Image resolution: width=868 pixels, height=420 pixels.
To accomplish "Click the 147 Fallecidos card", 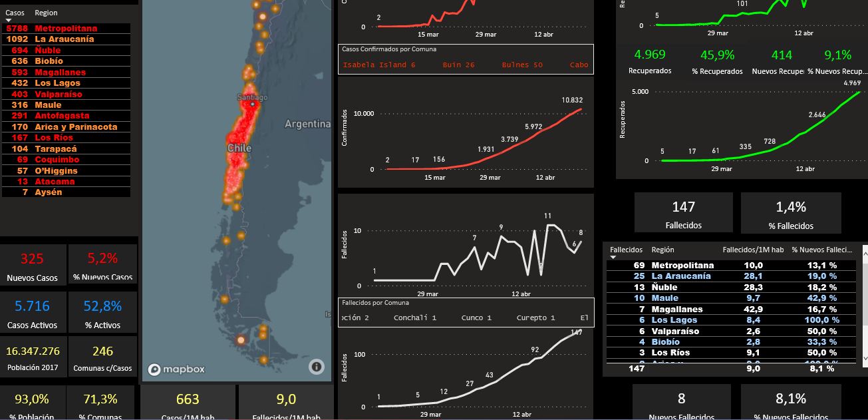I will point(683,214).
